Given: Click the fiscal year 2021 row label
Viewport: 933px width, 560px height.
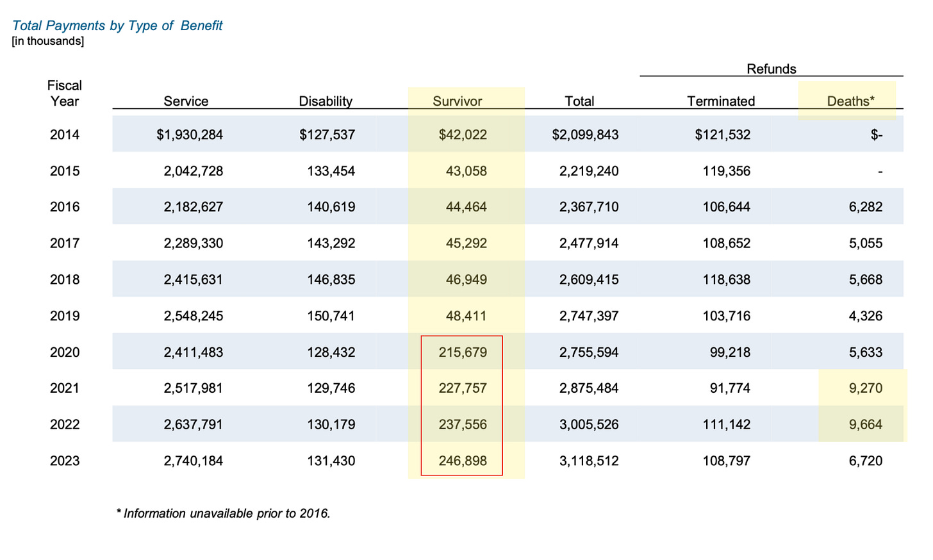Looking at the screenshot, I should 65,388.
